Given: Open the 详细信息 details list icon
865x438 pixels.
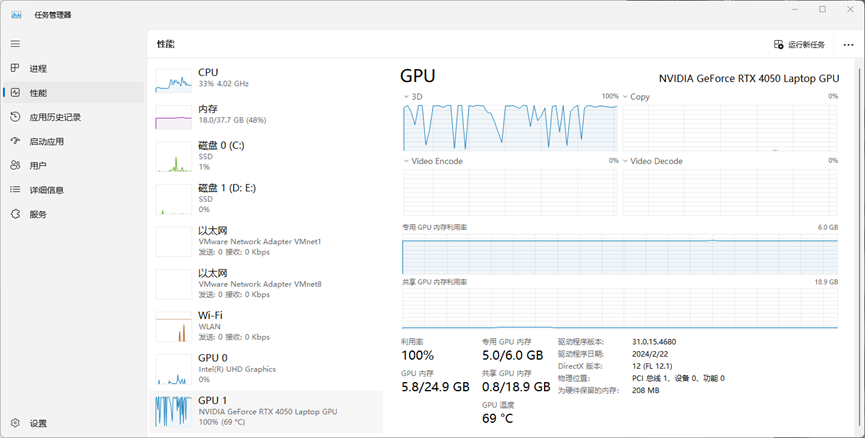Looking at the screenshot, I should tap(15, 190).
